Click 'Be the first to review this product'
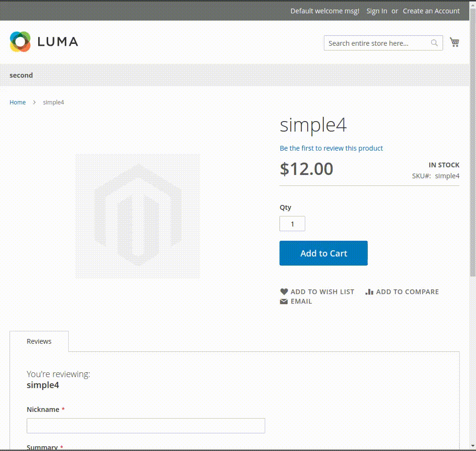Image resolution: width=476 pixels, height=451 pixels. pos(331,148)
